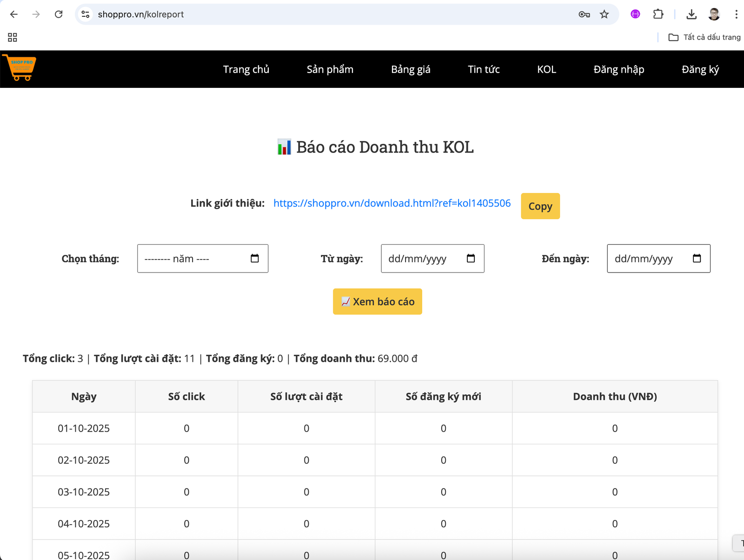
Task: Click the ShopPro cart logo
Action: click(x=20, y=68)
